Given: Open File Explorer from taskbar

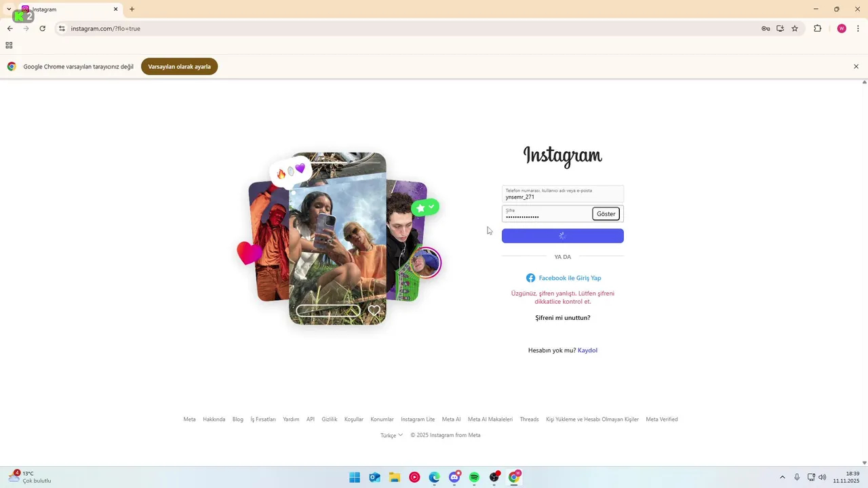Looking at the screenshot, I should [x=395, y=477].
